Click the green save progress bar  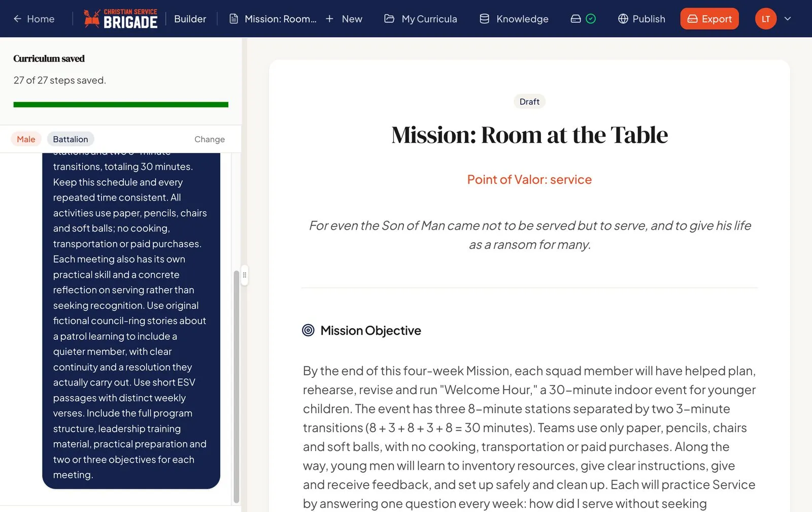point(121,105)
